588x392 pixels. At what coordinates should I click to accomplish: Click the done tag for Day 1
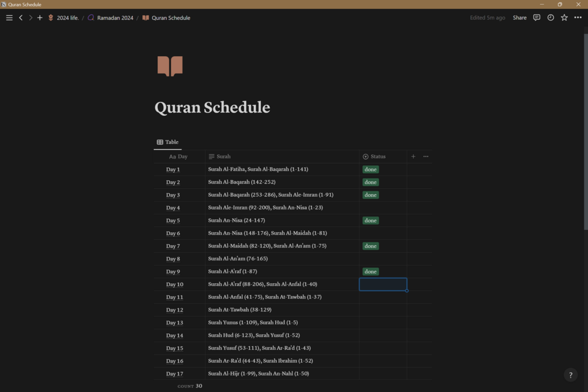(370, 169)
